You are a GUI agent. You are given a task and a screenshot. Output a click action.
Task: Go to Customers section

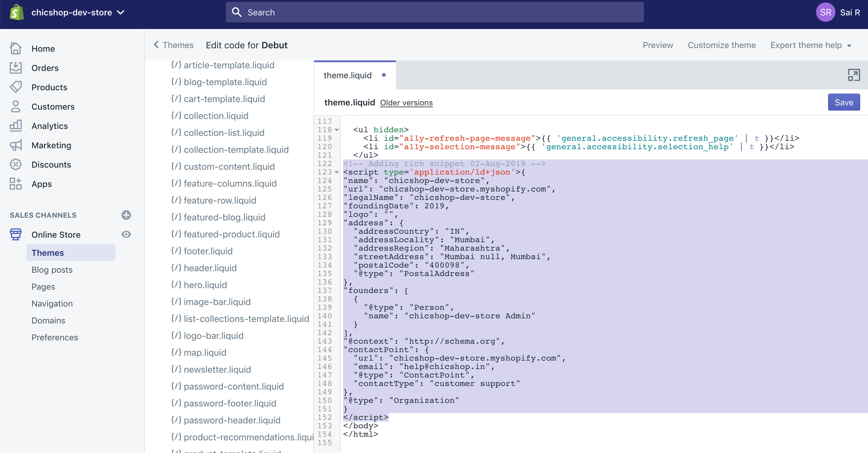click(53, 107)
